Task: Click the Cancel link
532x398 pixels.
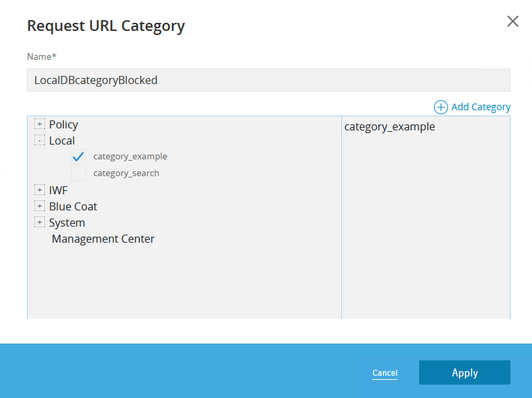Action: coord(385,373)
